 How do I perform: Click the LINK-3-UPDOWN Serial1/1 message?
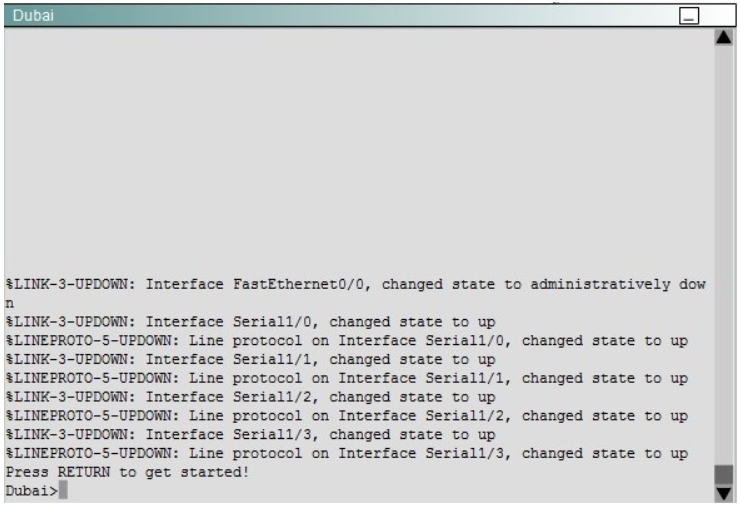[x=251, y=360]
